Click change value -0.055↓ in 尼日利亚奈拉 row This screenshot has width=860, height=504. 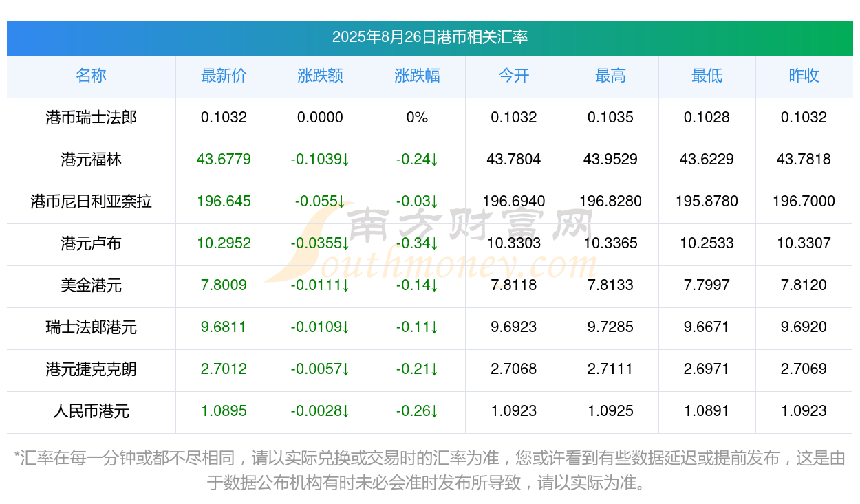tap(320, 201)
